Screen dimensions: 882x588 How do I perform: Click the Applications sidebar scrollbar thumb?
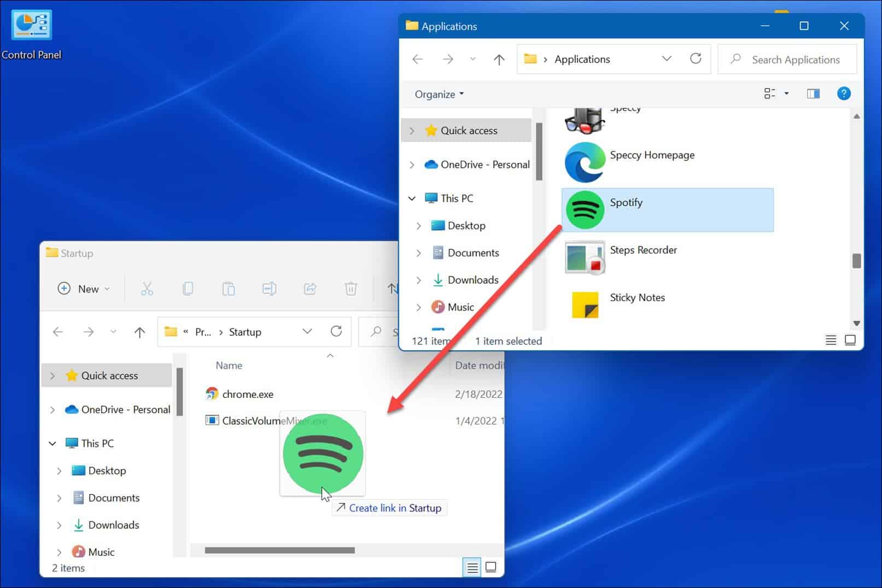pyautogui.click(x=539, y=152)
